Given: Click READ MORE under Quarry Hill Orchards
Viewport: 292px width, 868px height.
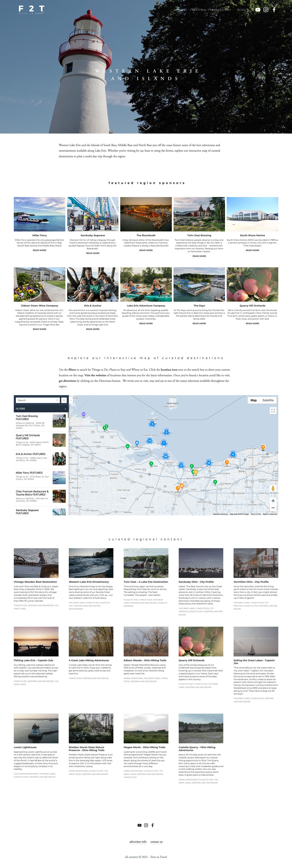Looking at the screenshot, I should pos(252,324).
